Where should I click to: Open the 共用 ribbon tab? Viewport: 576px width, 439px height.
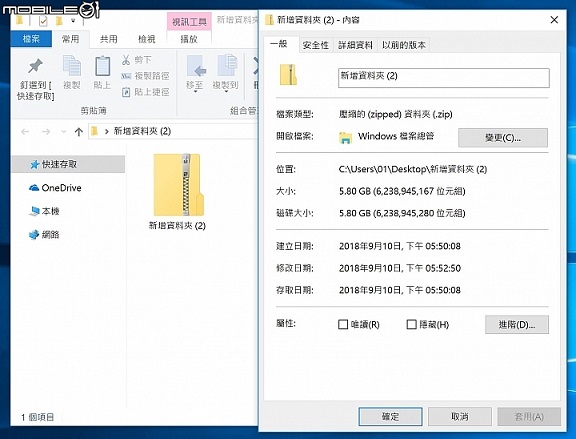pos(109,39)
